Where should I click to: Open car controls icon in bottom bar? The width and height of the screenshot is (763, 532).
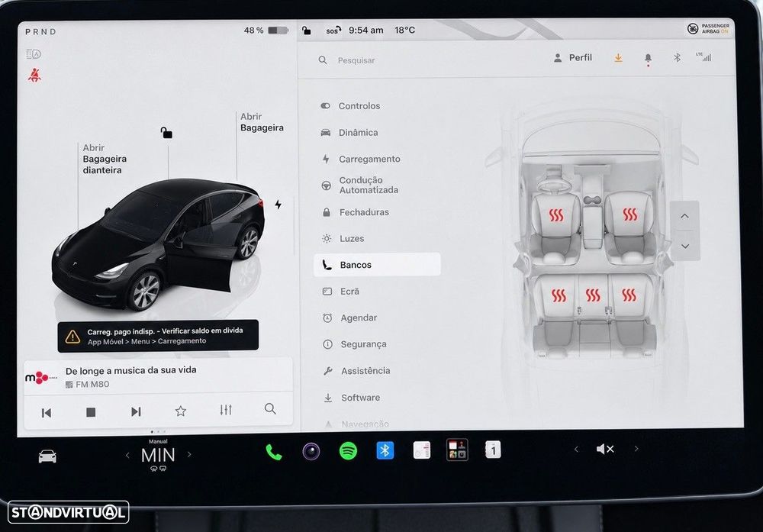(47, 456)
